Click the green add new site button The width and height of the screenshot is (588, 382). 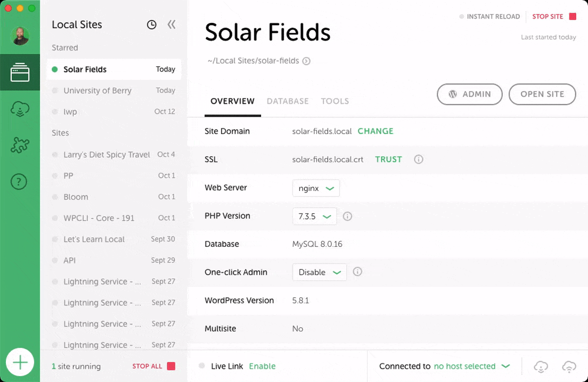(20, 362)
